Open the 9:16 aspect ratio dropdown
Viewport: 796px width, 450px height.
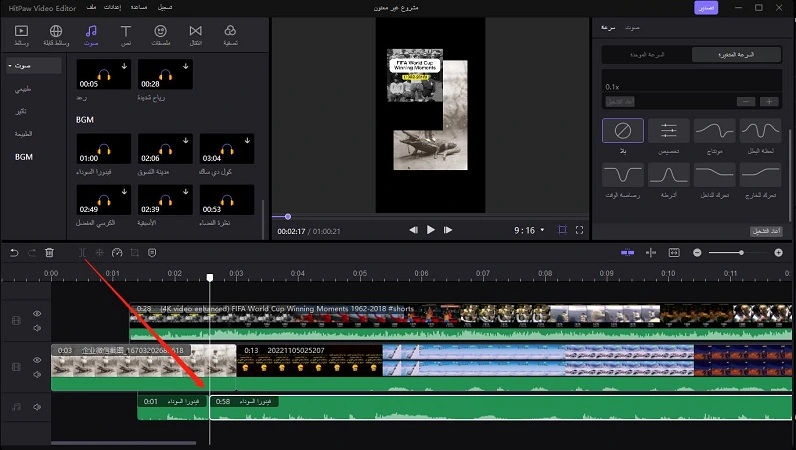tap(529, 230)
